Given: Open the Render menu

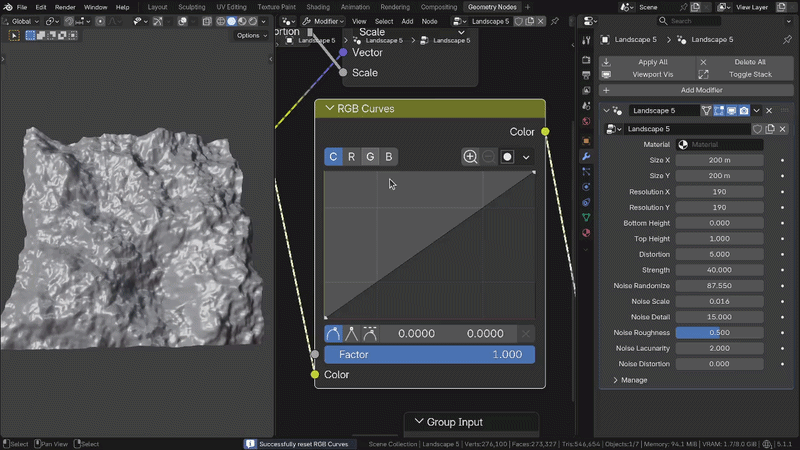Looking at the screenshot, I should click(65, 7).
